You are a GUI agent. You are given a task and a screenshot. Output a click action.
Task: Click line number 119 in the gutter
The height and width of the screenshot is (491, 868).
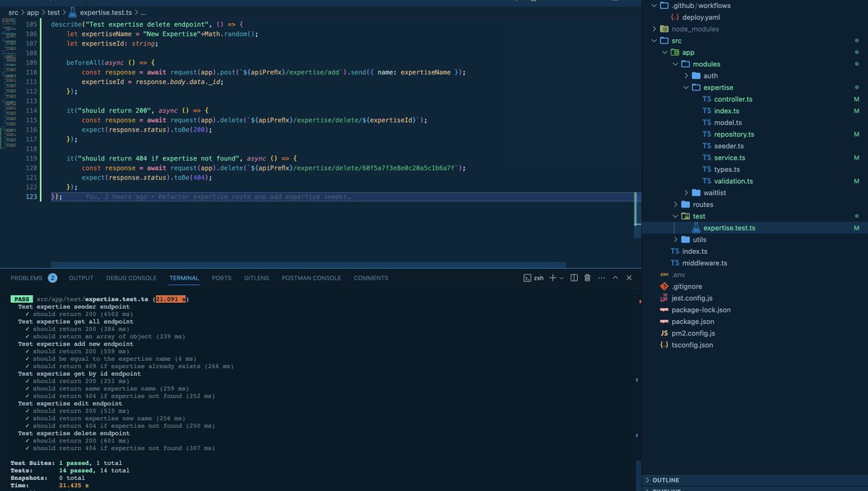31,158
